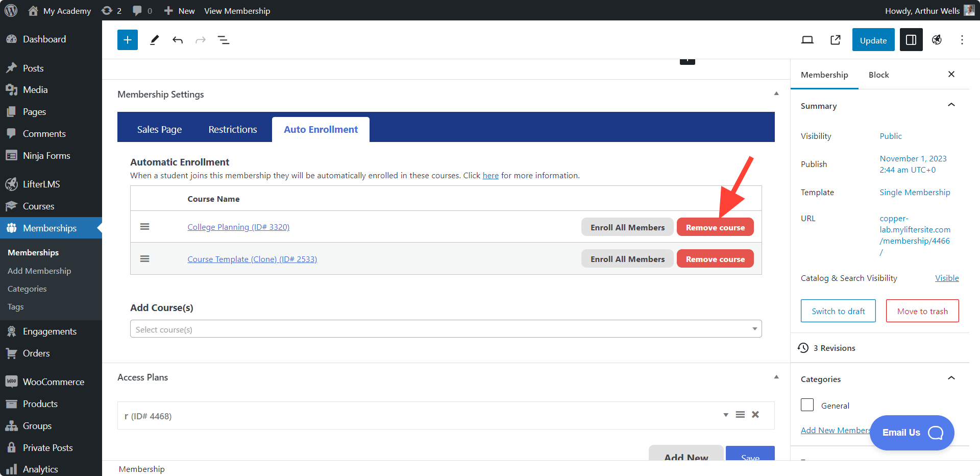Open Course Template (Clone) link

[252, 259]
